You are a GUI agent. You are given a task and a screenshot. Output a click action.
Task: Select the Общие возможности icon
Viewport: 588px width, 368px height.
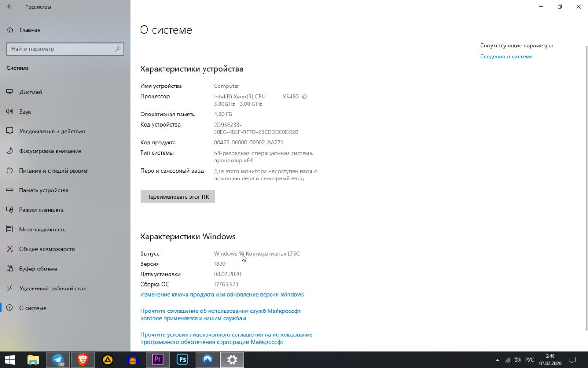(10, 249)
